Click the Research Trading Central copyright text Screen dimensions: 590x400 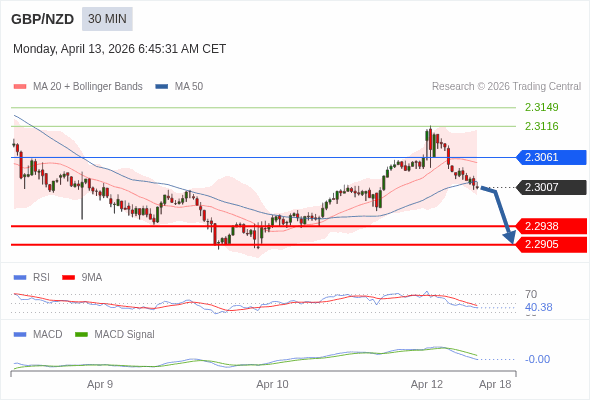coord(506,87)
